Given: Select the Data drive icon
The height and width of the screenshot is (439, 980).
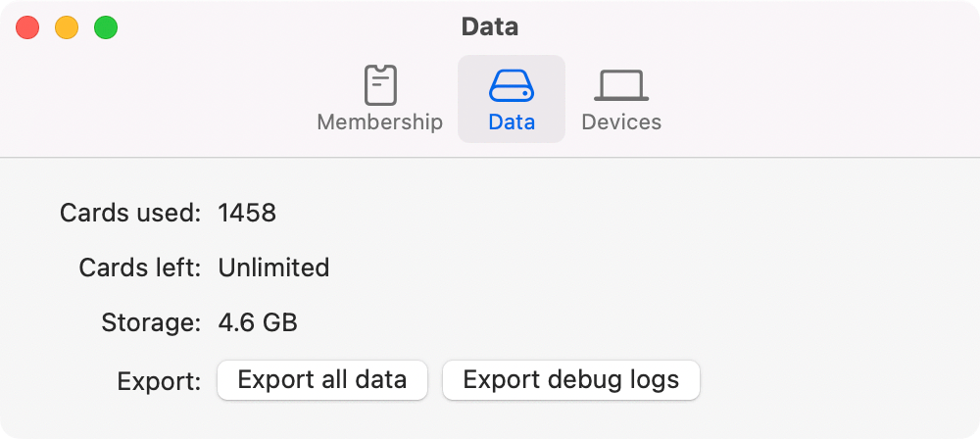Looking at the screenshot, I should click(x=512, y=85).
